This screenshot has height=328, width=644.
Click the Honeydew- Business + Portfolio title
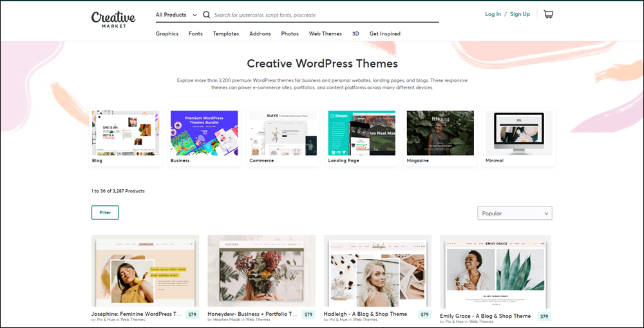coord(252,314)
